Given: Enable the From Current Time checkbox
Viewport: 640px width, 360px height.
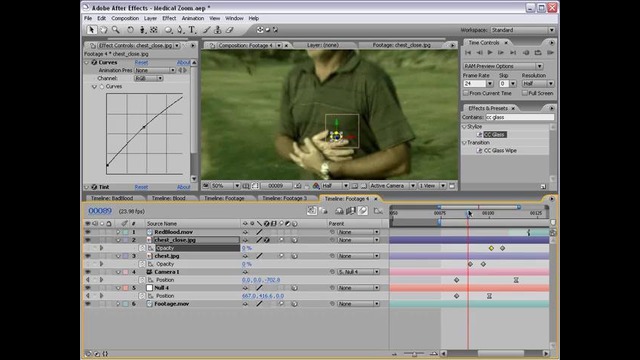Looking at the screenshot, I should pos(465,93).
